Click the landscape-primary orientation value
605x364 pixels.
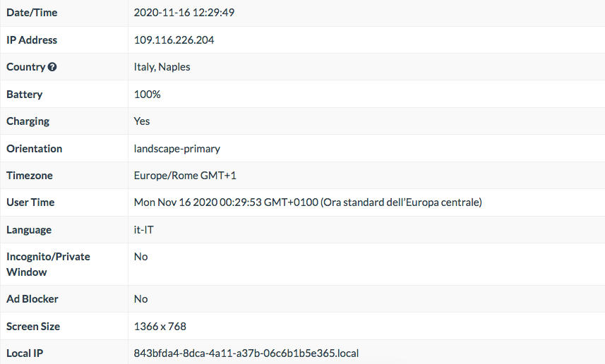177,149
